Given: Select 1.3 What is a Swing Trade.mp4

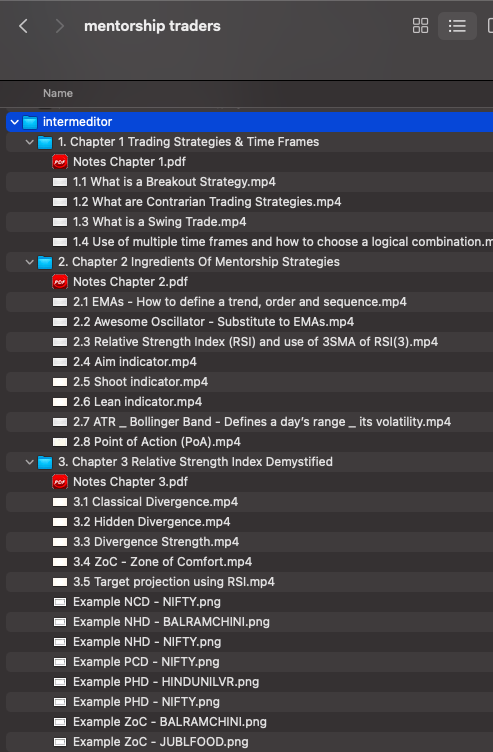Looking at the screenshot, I should pos(249,222).
